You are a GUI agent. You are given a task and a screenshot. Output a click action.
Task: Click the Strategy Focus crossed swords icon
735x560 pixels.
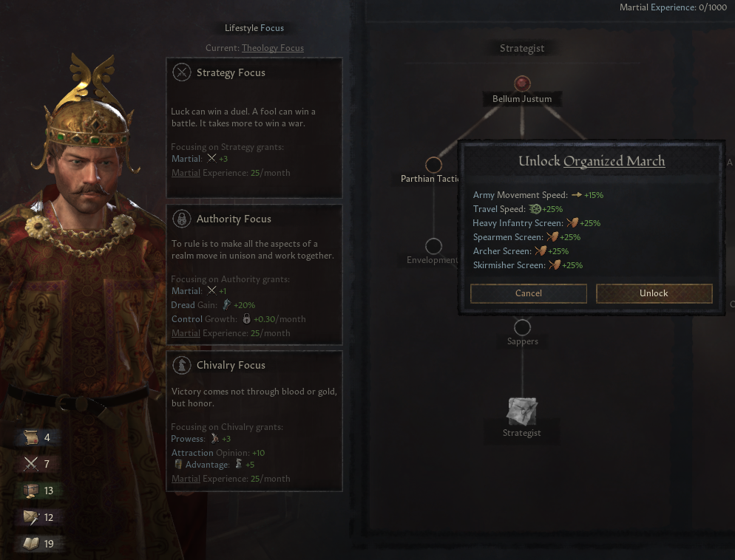pos(181,72)
